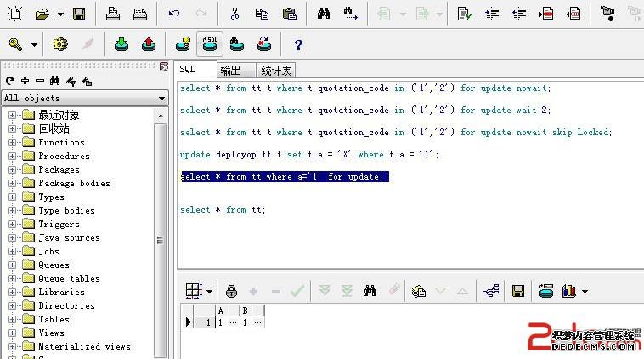This screenshot has height=359, width=644.
Task: Open the grid view mode dropdown arrow
Action: point(209,291)
